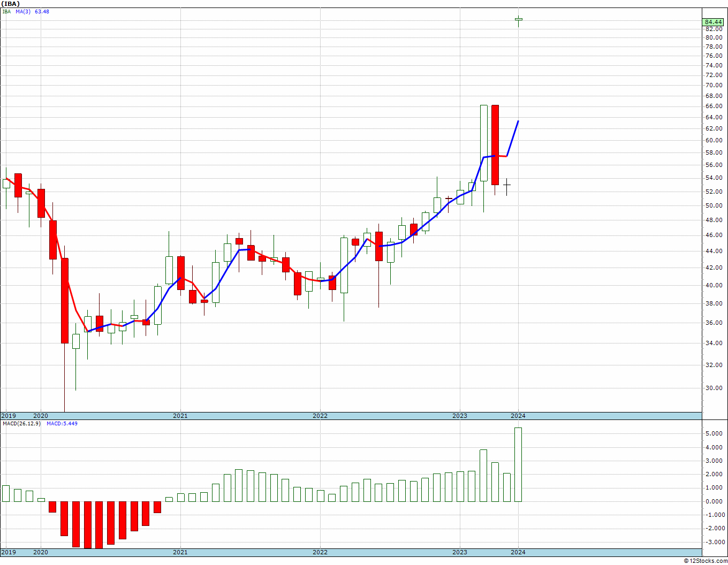Click the (IBA) ticker title
This screenshot has width=728, height=565.
click(11, 4)
